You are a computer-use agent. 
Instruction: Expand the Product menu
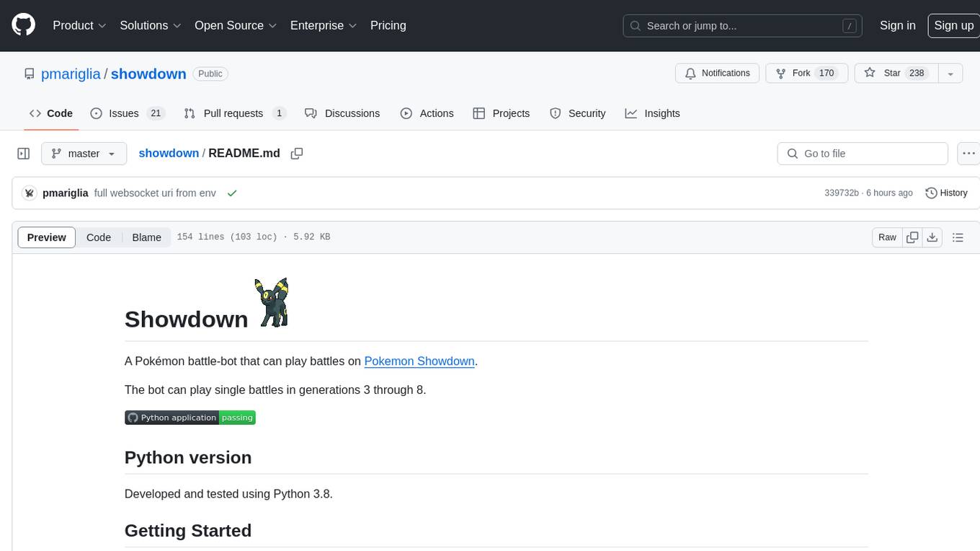(x=79, y=25)
